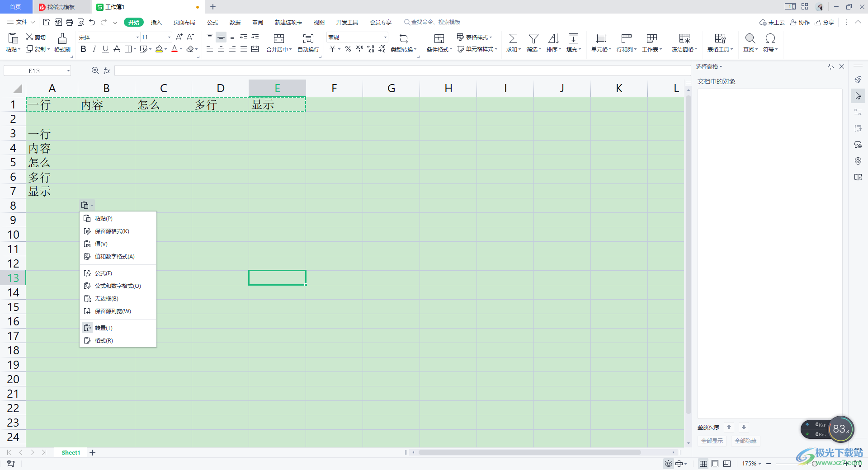Click the Underline icon

(x=105, y=49)
